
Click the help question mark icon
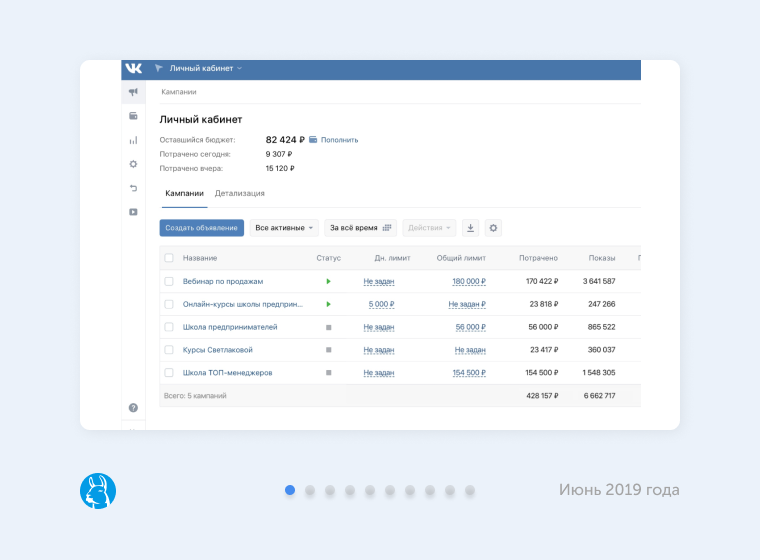[x=133, y=408]
